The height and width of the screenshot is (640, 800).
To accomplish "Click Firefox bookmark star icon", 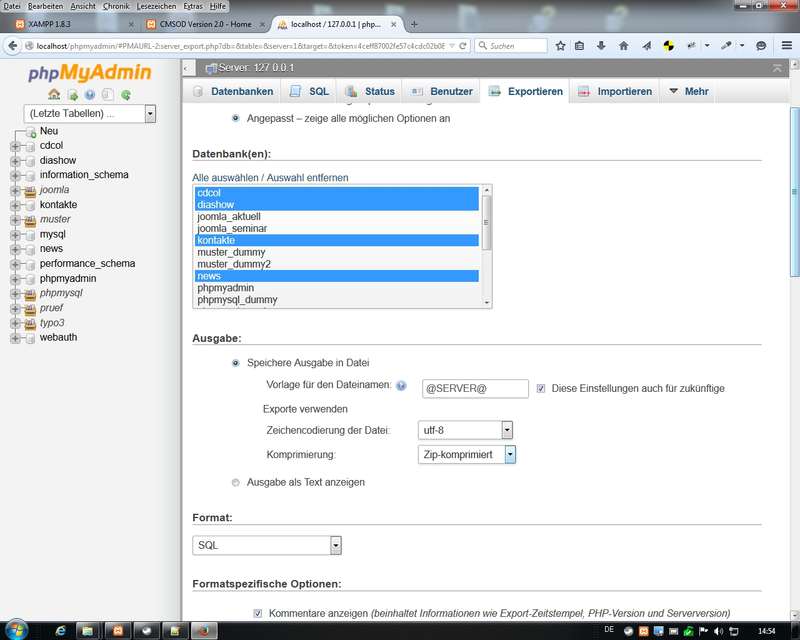I will click(561, 45).
